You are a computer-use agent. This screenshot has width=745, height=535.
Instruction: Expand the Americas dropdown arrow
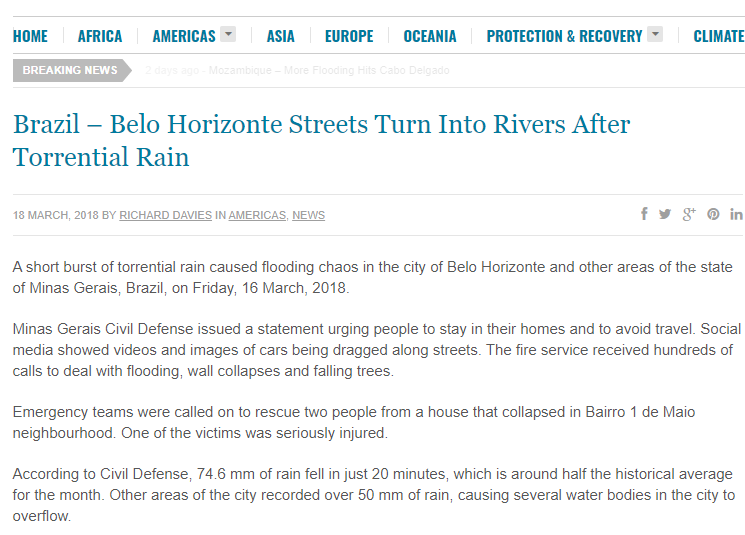[x=228, y=35]
